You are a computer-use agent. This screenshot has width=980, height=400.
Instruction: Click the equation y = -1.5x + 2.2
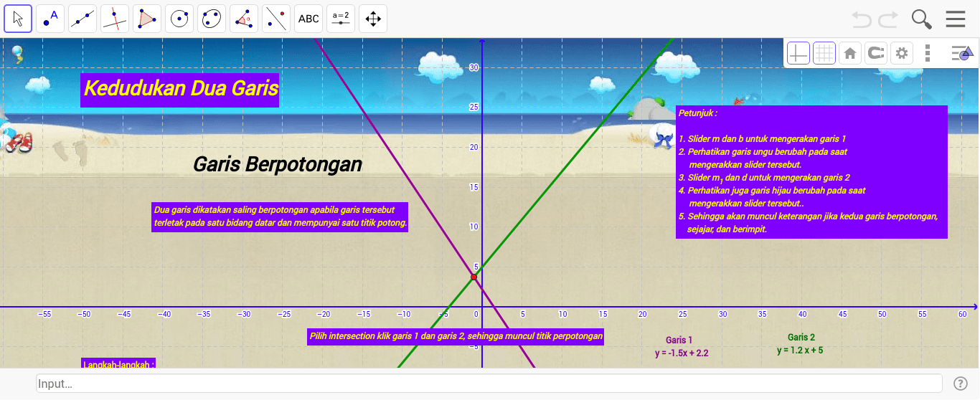tap(682, 353)
